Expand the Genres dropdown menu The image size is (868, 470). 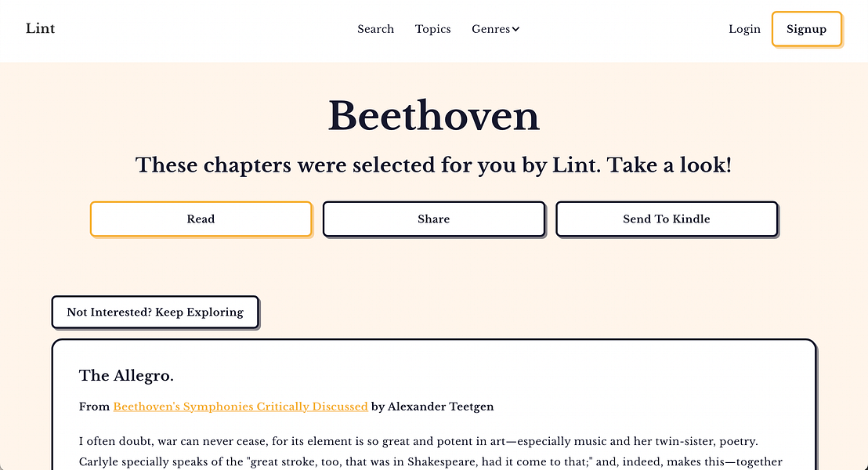(x=491, y=29)
